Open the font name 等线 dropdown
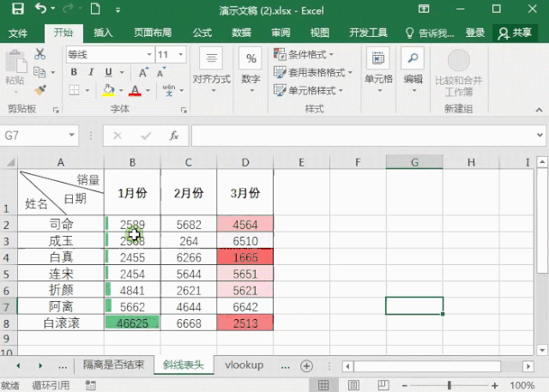The height and width of the screenshot is (392, 549). [x=149, y=55]
